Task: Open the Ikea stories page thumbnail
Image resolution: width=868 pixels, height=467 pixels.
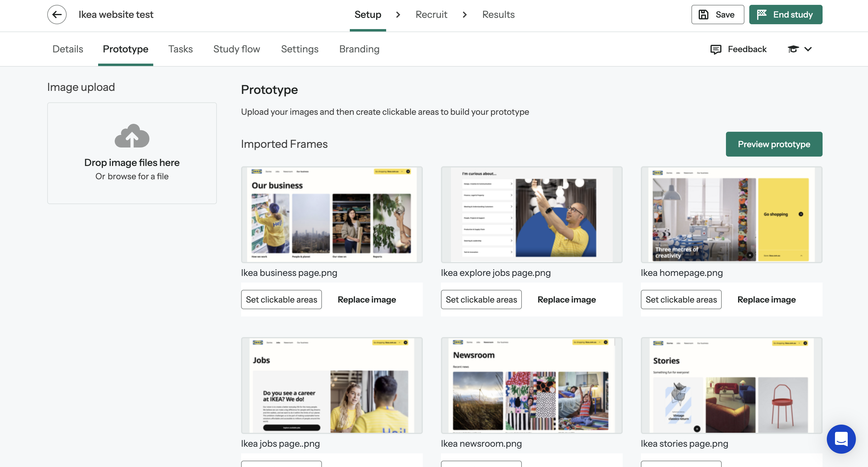Action: point(731,386)
